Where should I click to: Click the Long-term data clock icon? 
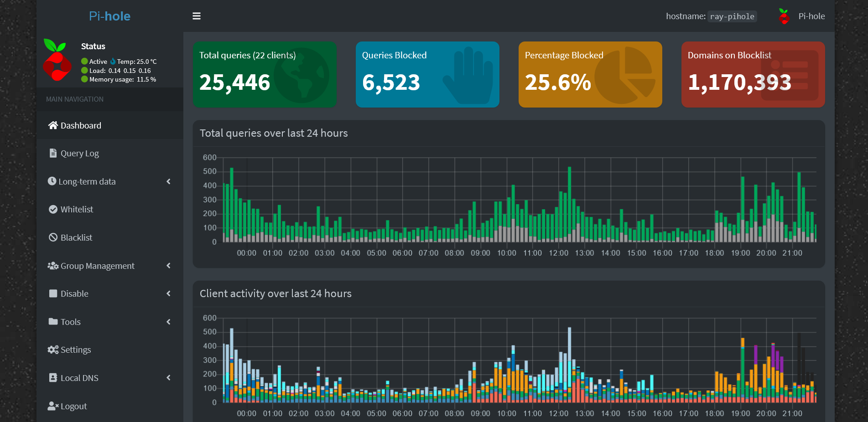[52, 181]
